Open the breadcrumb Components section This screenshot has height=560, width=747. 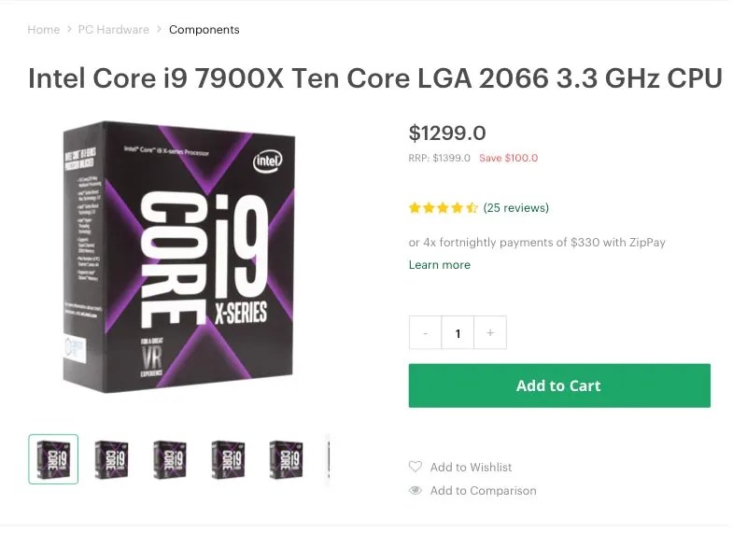click(204, 29)
